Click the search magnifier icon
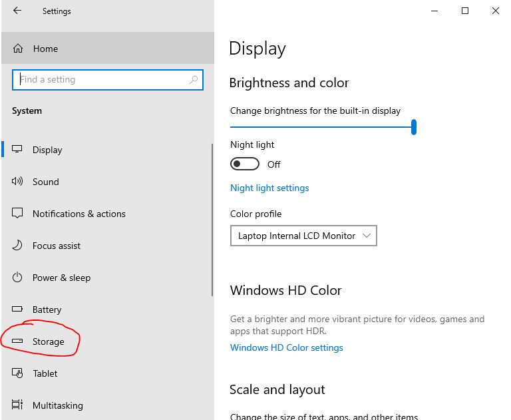 coord(194,80)
